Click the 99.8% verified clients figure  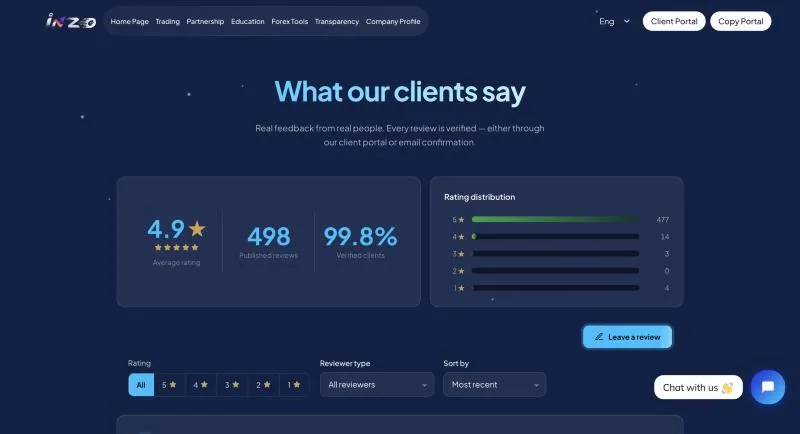(360, 236)
